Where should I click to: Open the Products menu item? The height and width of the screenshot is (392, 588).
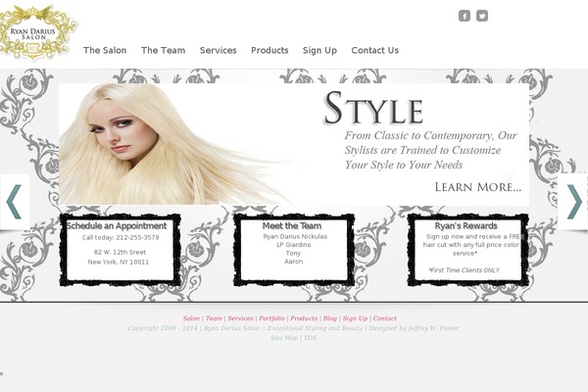[x=269, y=50]
